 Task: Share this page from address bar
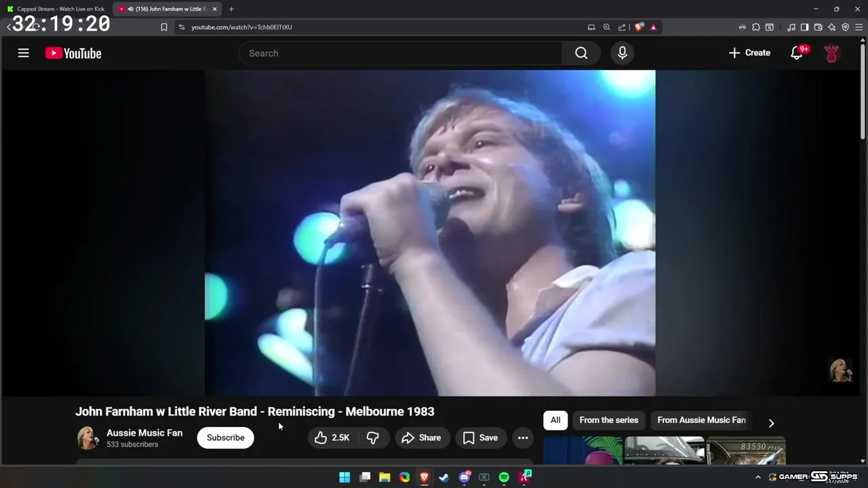click(622, 27)
